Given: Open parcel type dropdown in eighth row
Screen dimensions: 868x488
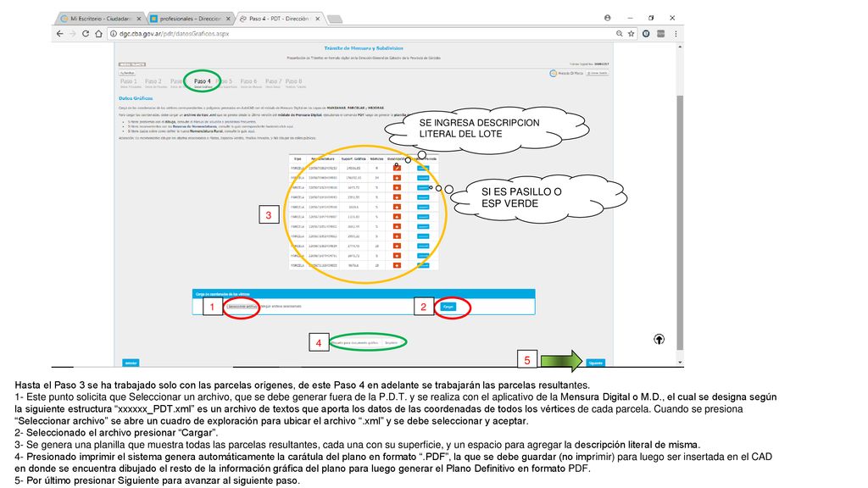Looking at the screenshot, I should click(423, 236).
